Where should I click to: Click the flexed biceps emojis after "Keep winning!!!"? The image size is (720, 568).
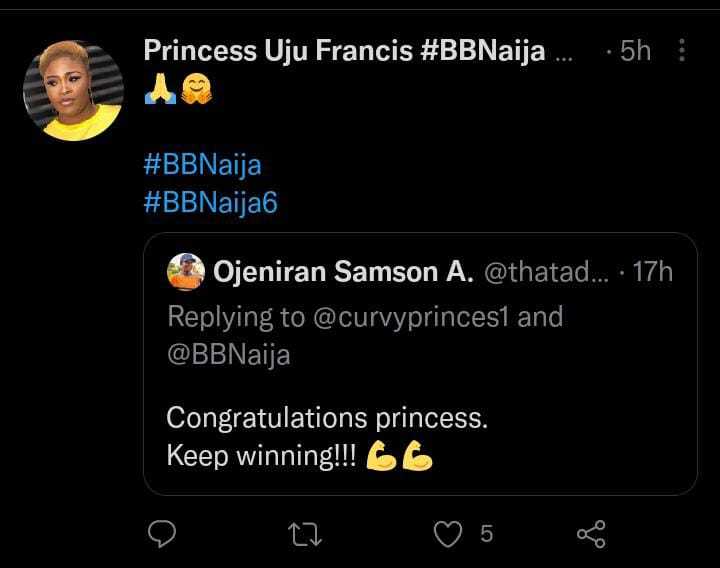coord(400,457)
